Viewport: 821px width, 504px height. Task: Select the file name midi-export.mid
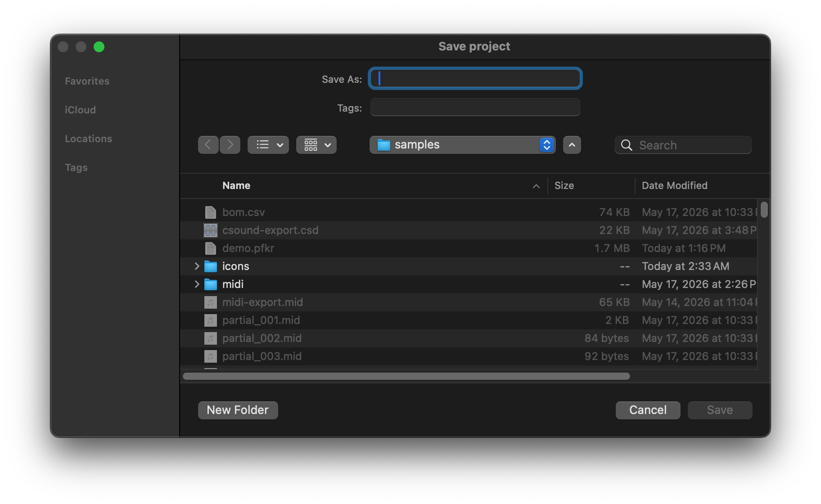coord(262,302)
